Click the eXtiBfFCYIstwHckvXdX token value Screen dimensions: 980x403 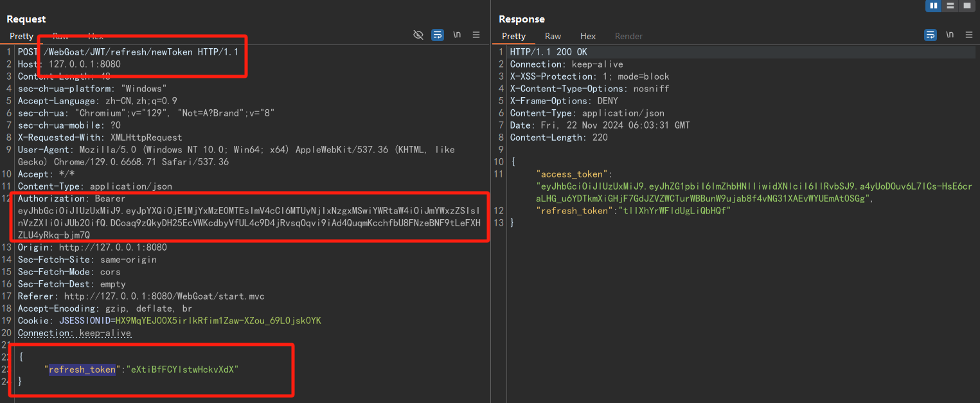tap(182, 370)
